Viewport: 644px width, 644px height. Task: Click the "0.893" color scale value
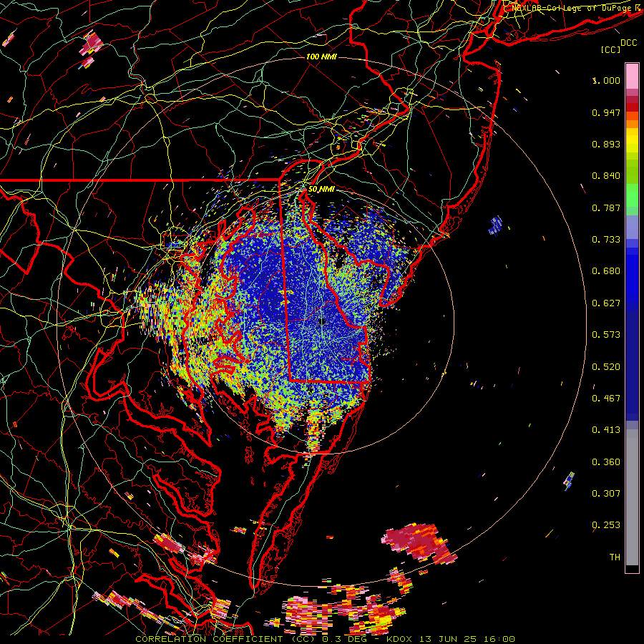[x=606, y=144]
